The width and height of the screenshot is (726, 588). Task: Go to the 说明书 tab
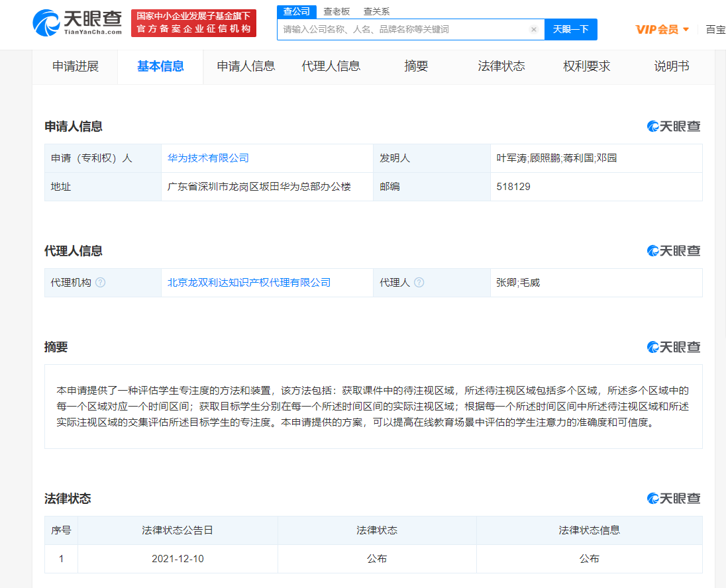[672, 66]
